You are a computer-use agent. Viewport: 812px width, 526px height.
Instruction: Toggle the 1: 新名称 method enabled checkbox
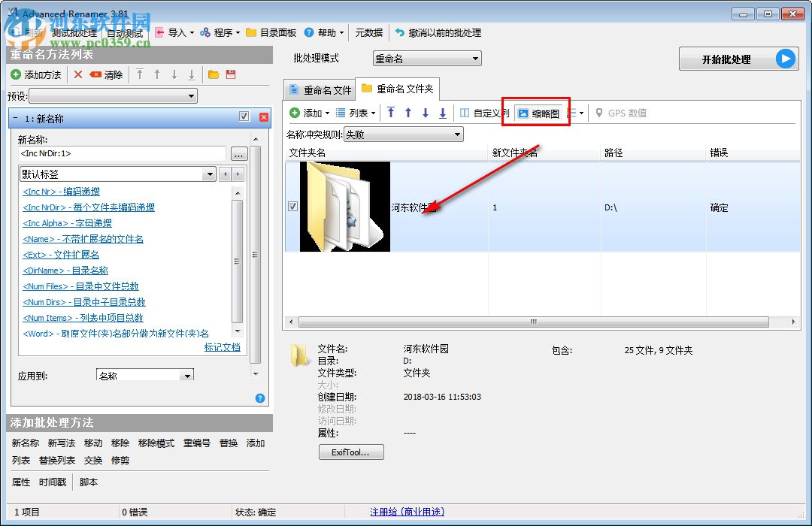[244, 118]
